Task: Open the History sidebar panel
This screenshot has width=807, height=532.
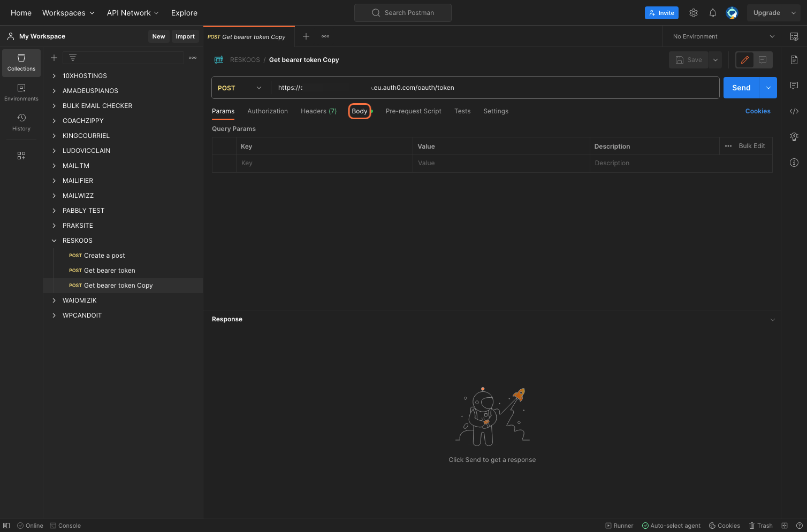Action: (x=21, y=122)
